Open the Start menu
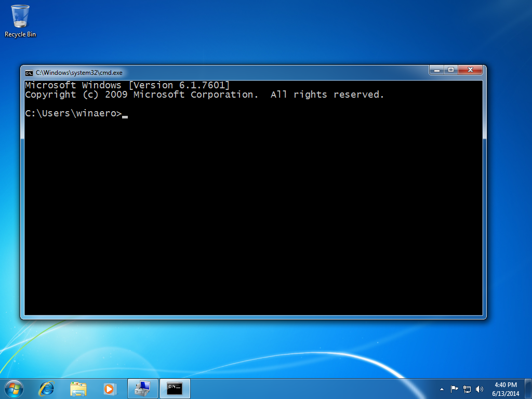The height and width of the screenshot is (399, 532). point(13,388)
